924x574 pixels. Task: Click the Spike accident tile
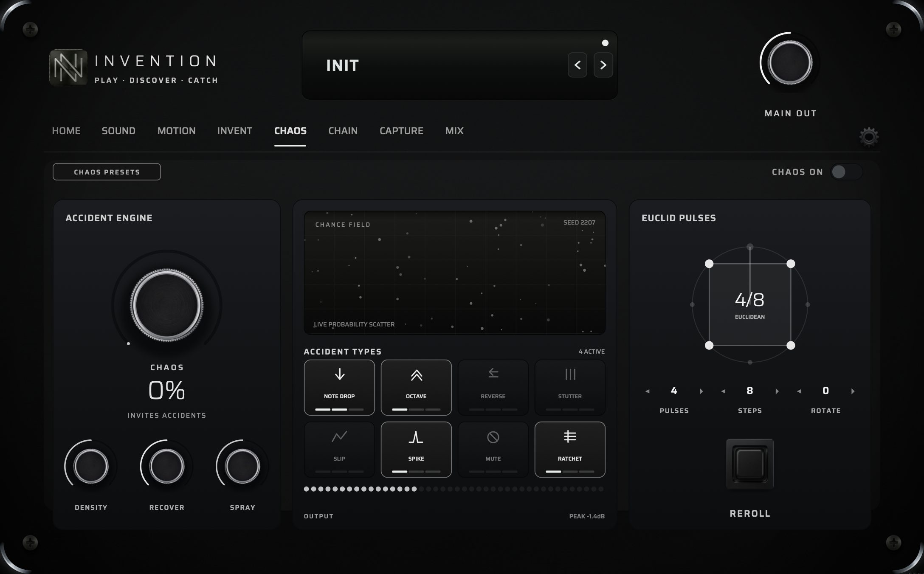(x=416, y=450)
